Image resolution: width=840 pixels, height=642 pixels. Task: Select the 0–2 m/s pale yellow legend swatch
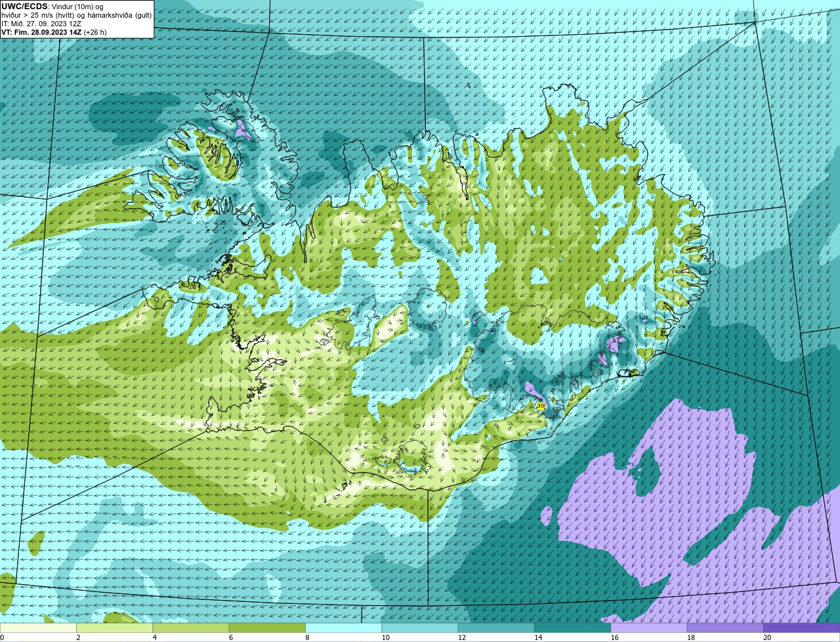pyautogui.click(x=39, y=628)
